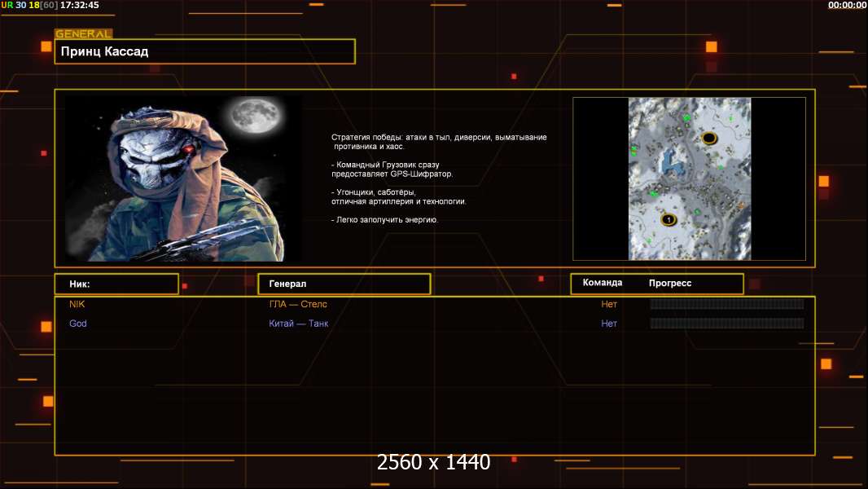The width and height of the screenshot is (868, 489).
Task: Click the 00:00:00 timer in the corner
Action: [847, 5]
